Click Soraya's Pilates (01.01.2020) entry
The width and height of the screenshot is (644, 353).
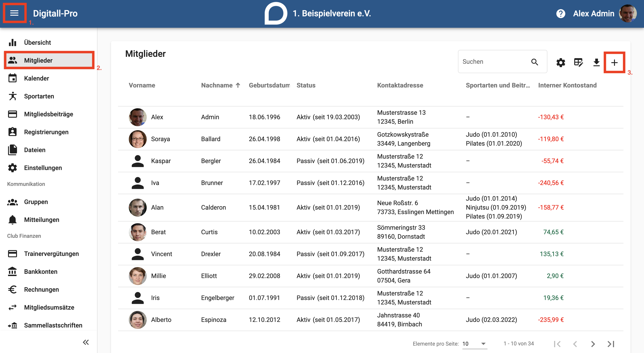coord(494,143)
